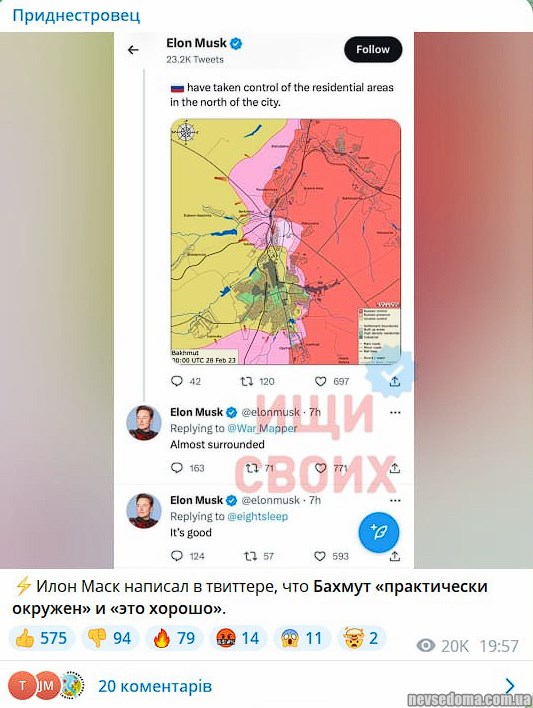Reply to the map tweet with 42 comments
Image resolution: width=533 pixels, height=708 pixels.
(177, 382)
